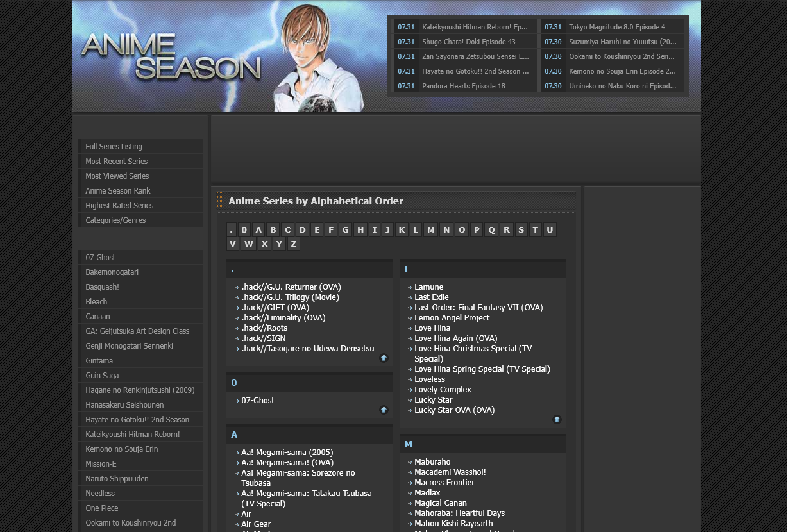The height and width of the screenshot is (532, 787).
Task: Open Anime Season Rank
Action: click(x=140, y=191)
